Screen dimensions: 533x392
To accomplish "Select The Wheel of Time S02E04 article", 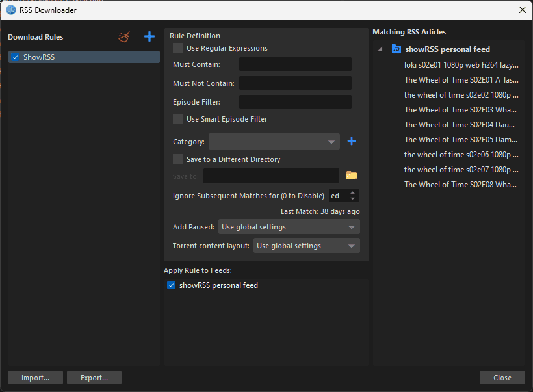I will point(460,124).
